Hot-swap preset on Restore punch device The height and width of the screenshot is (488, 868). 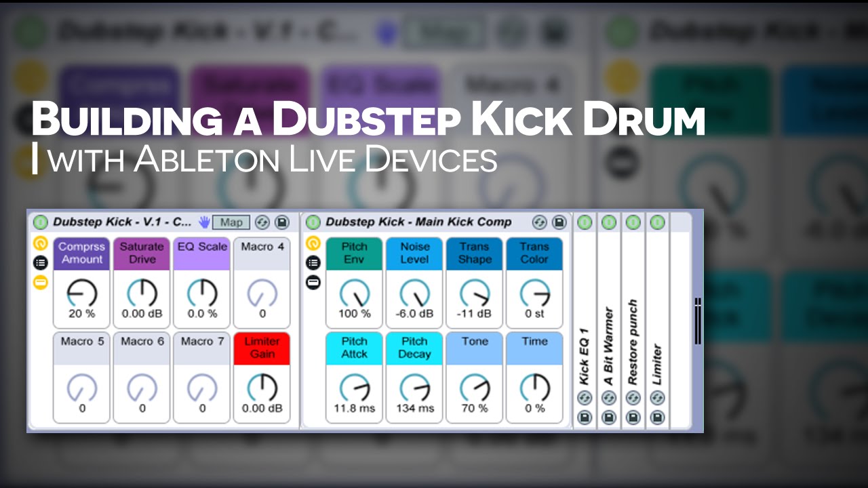(x=633, y=398)
